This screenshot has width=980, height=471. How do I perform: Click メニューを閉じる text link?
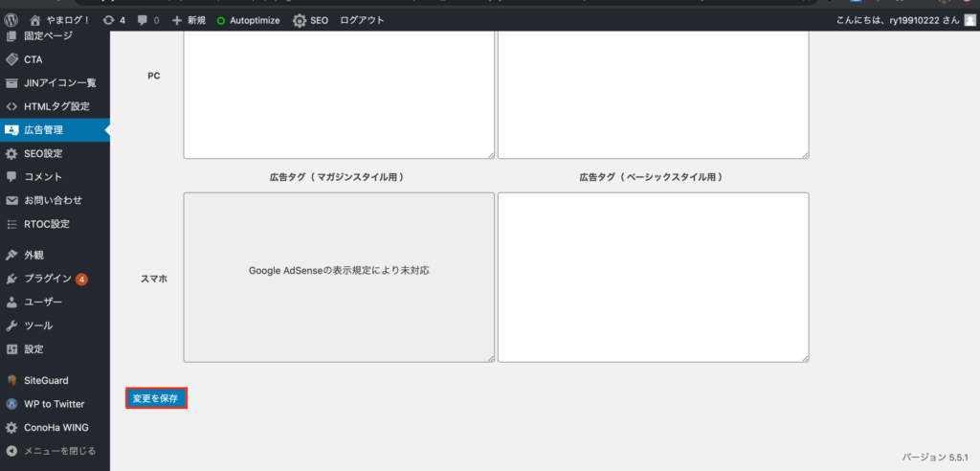point(60,451)
